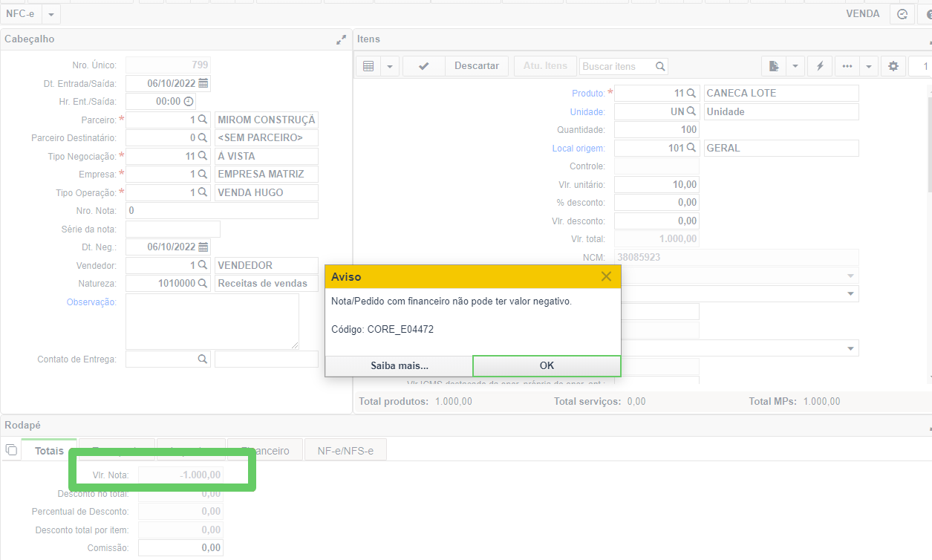Search Parceiro using magnifier icon
932x560 pixels.
202,120
